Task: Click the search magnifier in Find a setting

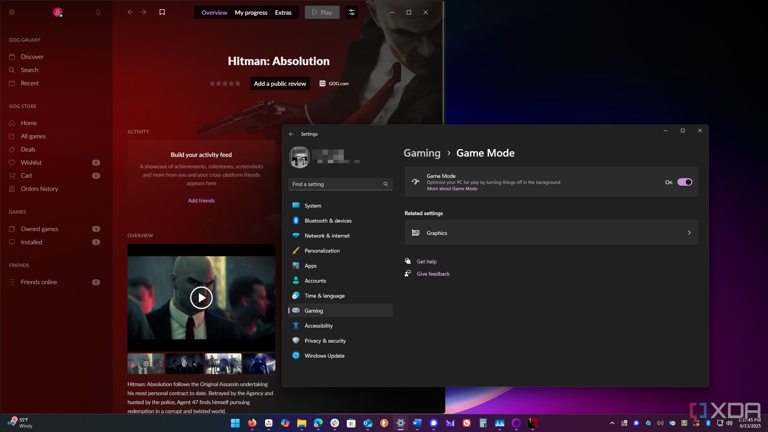Action: [x=385, y=184]
